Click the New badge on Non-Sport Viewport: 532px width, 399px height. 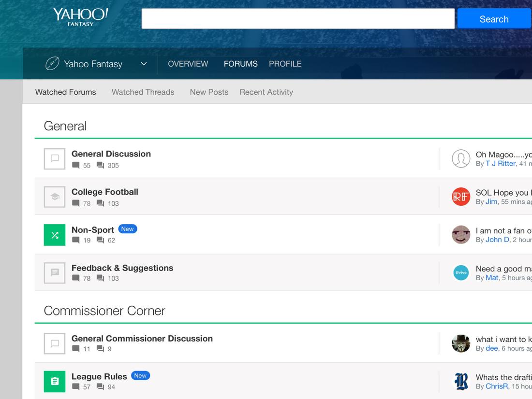pos(127,228)
